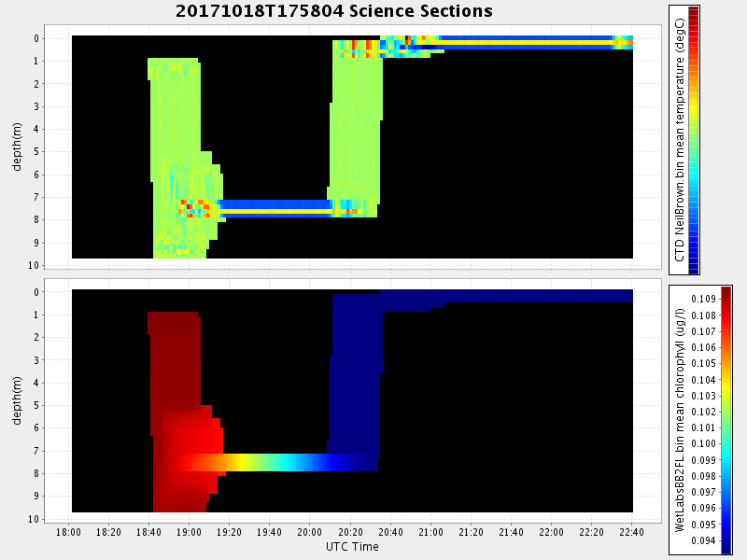Click the 0.100 chlorophyll scale label

point(705,443)
